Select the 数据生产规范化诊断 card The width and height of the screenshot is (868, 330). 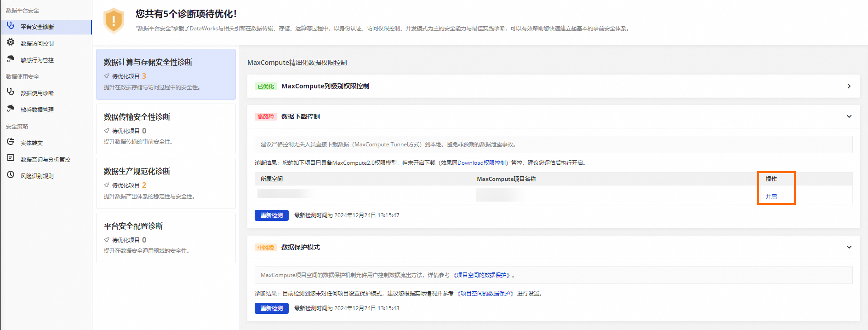pos(166,183)
